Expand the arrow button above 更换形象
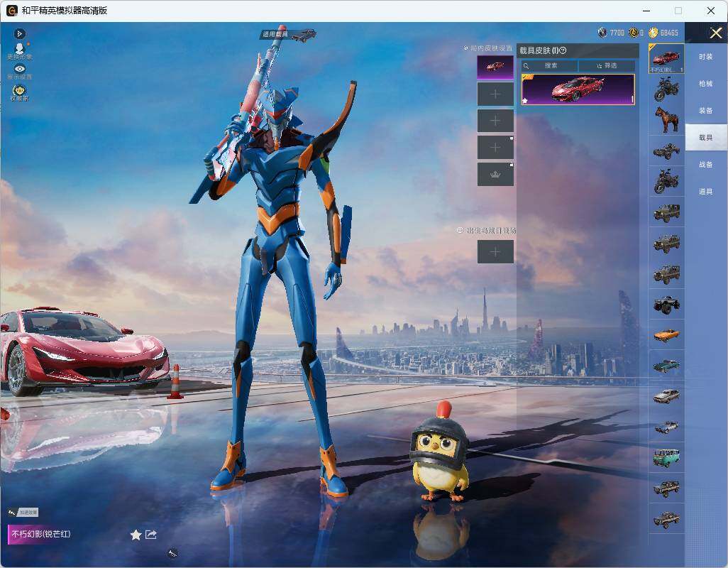 click(19, 33)
